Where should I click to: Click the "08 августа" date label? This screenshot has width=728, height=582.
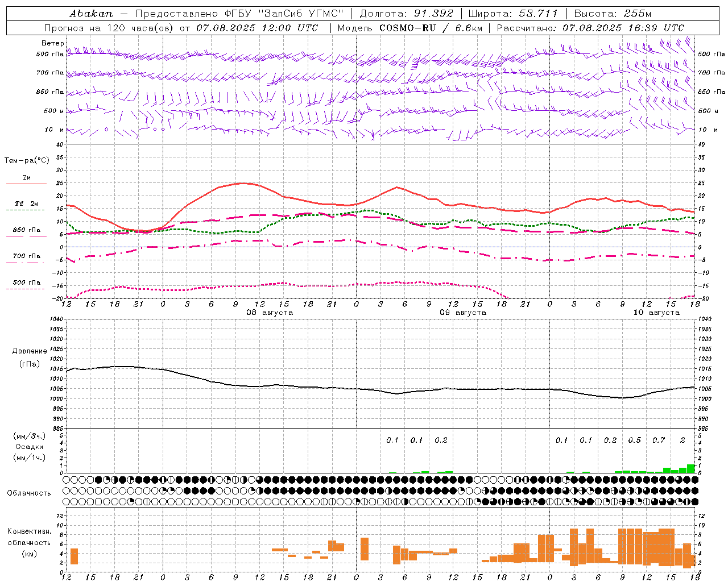coord(270,313)
